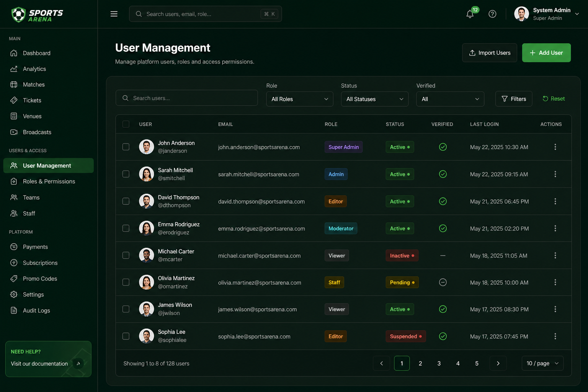588x392 pixels.
Task: Click the System Admin profile avatar
Action: pyautogui.click(x=521, y=14)
